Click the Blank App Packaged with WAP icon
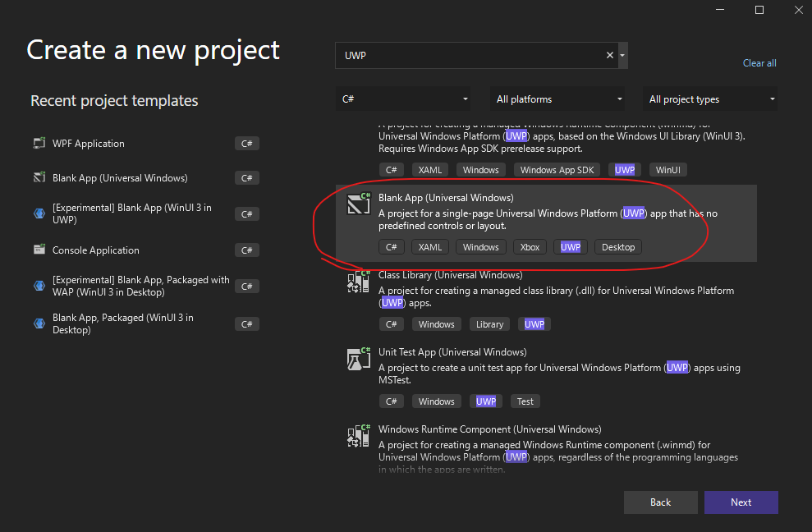This screenshot has width=812, height=532. 39,286
